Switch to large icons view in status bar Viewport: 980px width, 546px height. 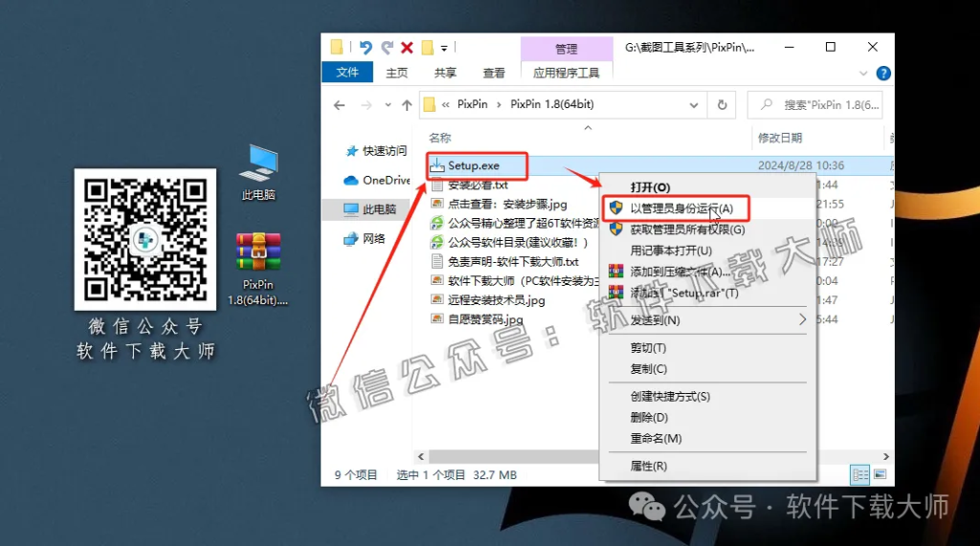[x=880, y=475]
